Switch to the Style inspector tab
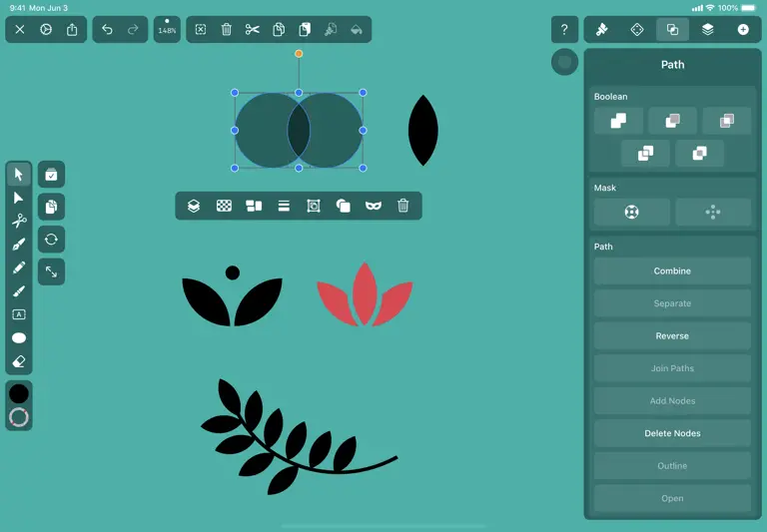Screen dimensions: 767x532 [601, 30]
